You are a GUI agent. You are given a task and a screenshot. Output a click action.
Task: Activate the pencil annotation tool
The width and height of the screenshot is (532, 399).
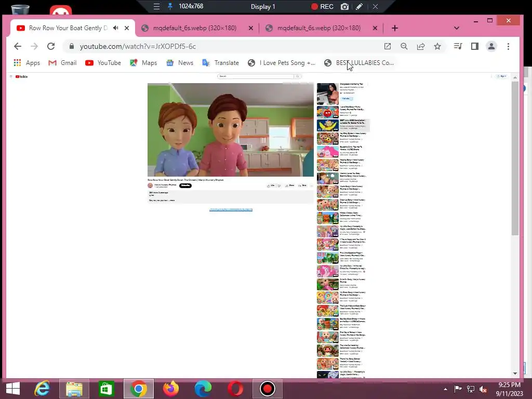pyautogui.click(x=360, y=6)
